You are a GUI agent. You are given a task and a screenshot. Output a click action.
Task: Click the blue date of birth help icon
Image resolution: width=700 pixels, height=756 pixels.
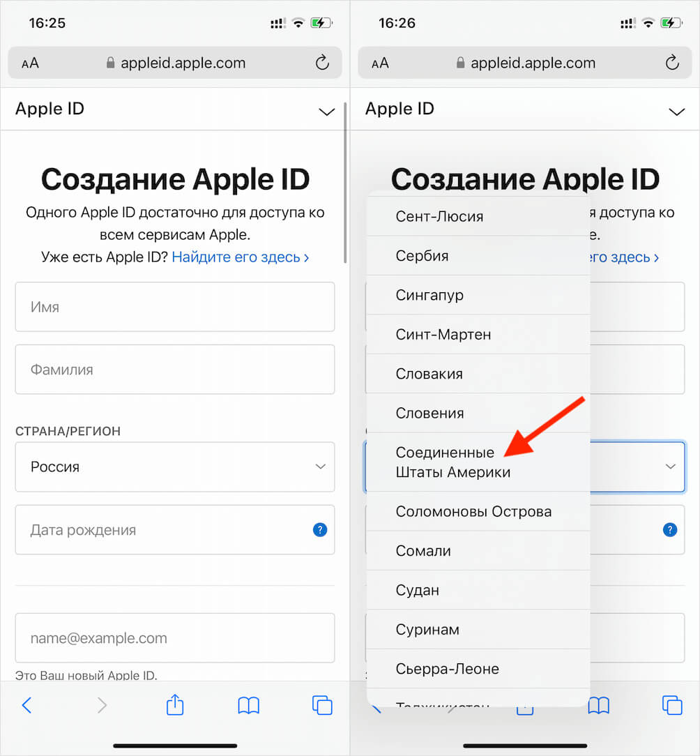320,530
